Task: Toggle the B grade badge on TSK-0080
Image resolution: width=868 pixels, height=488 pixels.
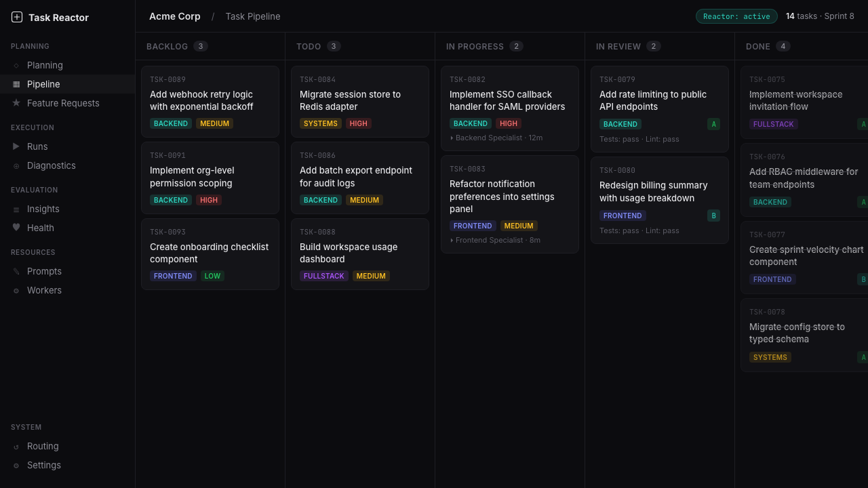Action: tap(713, 216)
